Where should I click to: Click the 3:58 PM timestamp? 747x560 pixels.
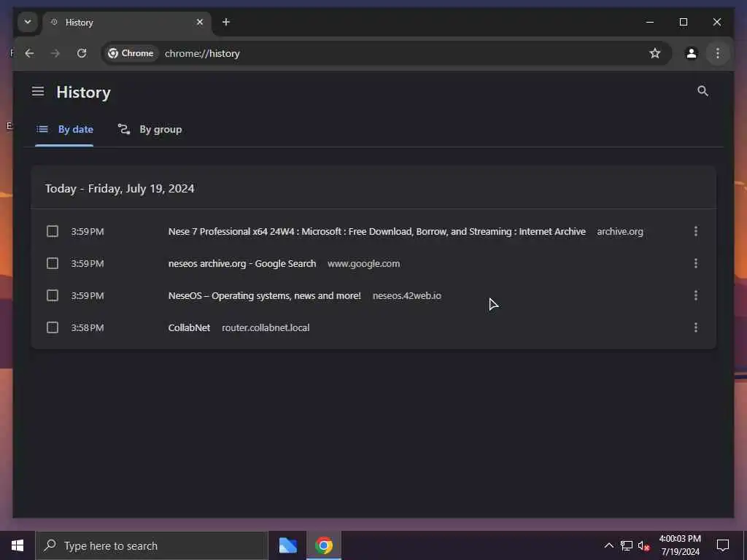click(x=88, y=327)
